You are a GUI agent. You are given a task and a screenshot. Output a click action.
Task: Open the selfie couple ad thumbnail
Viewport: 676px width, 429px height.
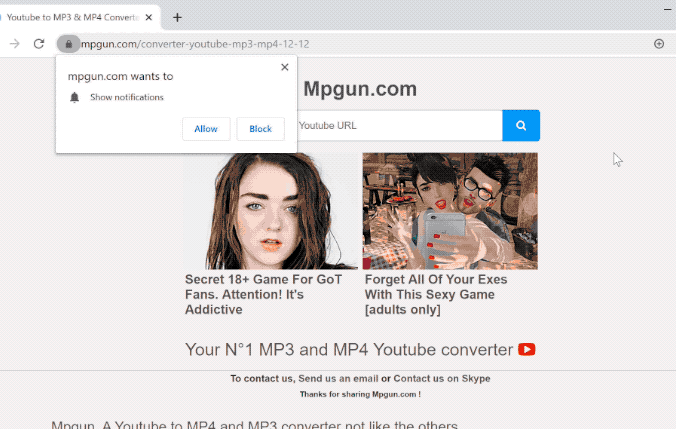point(450,211)
